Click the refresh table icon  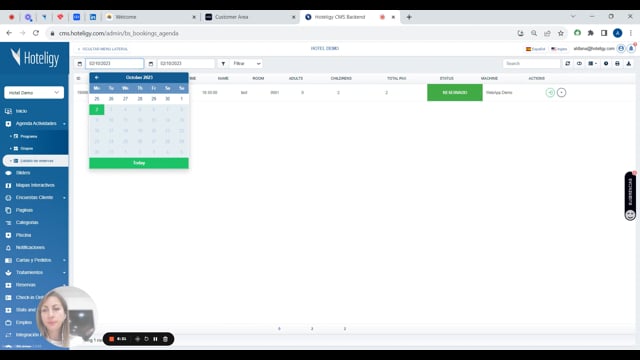(567, 64)
